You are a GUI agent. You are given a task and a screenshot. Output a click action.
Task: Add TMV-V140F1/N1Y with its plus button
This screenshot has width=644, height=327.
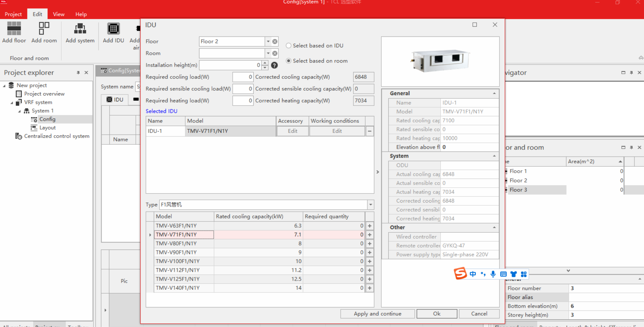click(370, 288)
